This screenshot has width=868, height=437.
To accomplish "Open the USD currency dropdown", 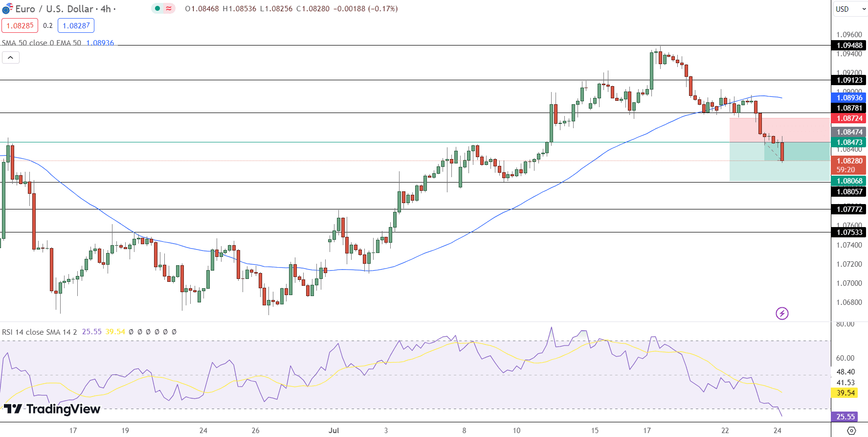I will pos(850,9).
